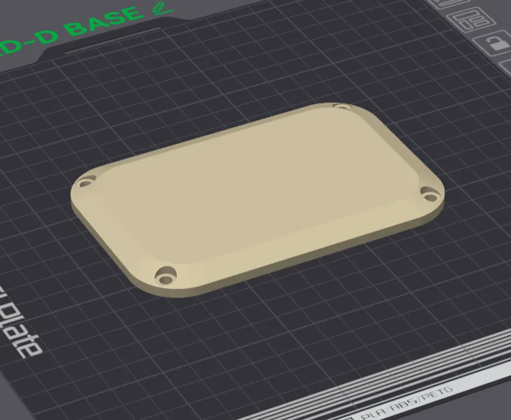This screenshot has height=420, width=511.
Task: Select the beige cover plate model
Action: click(x=257, y=199)
